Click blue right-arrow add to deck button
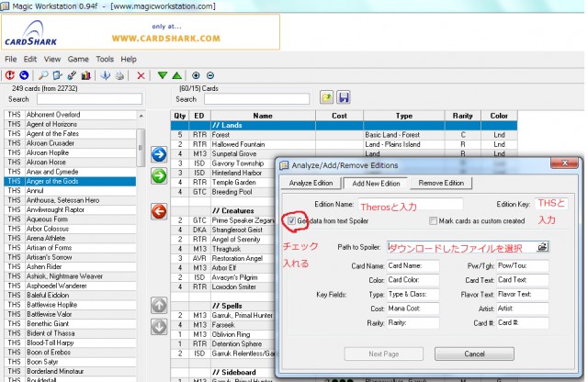This screenshot has width=588, height=382. pyautogui.click(x=159, y=154)
